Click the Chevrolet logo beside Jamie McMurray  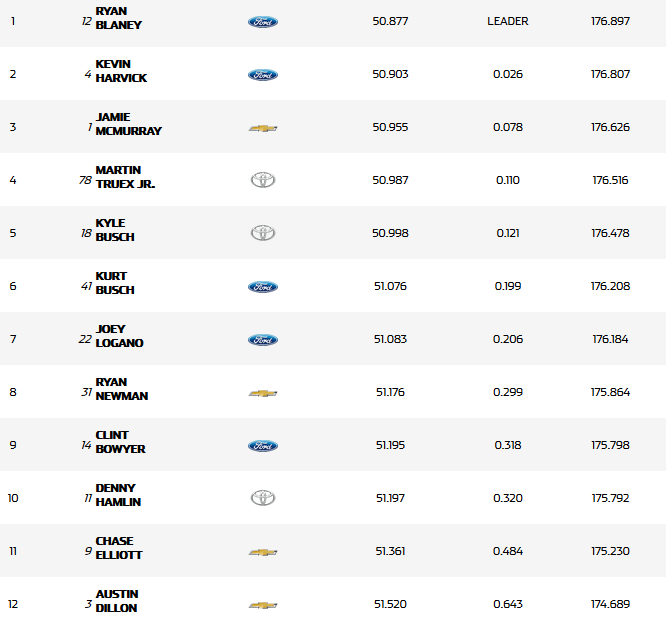tap(262, 128)
